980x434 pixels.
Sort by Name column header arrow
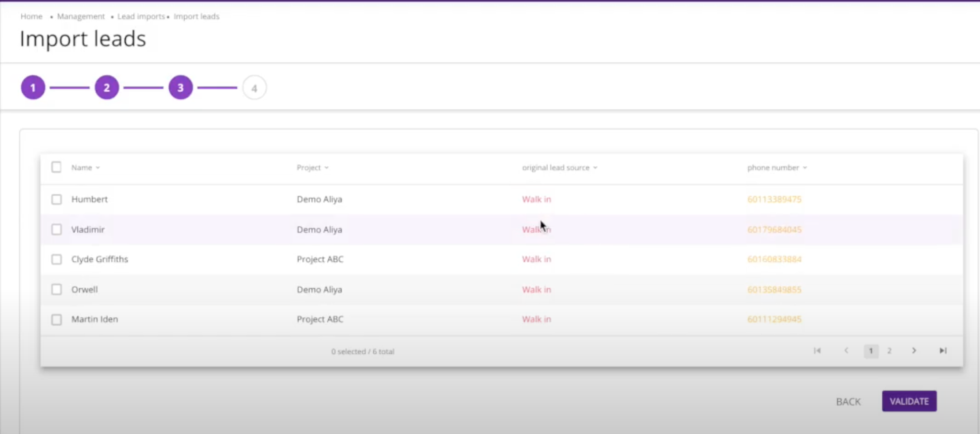click(98, 168)
